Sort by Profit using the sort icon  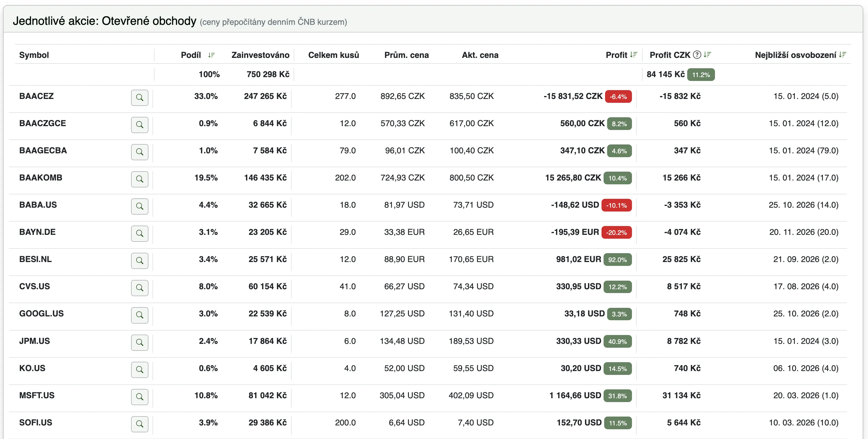(x=633, y=55)
